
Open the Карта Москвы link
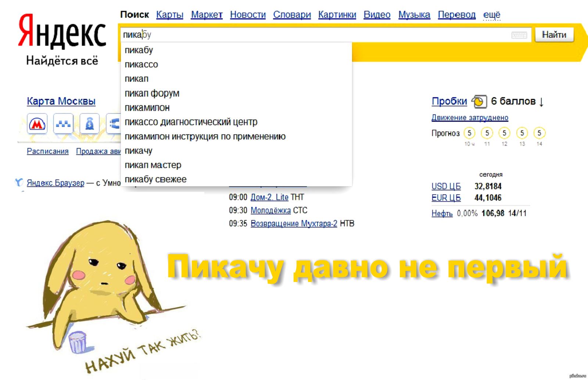coord(61,101)
